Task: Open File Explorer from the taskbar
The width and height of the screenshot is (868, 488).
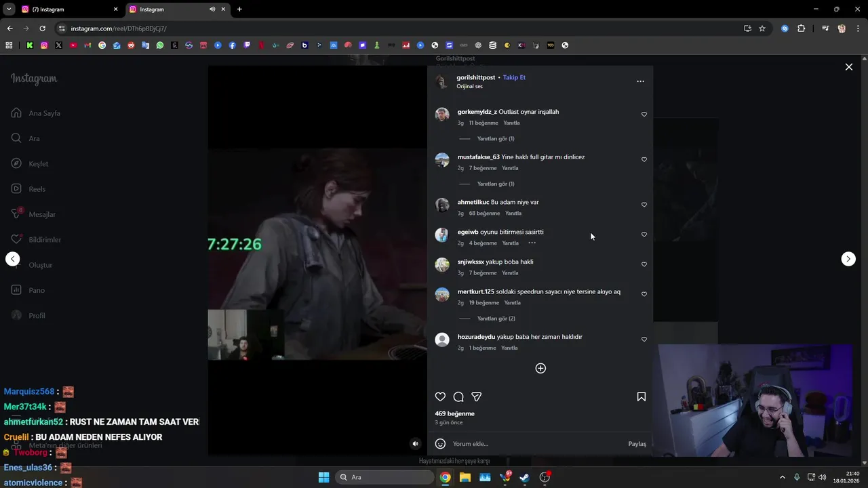Action: click(x=465, y=477)
